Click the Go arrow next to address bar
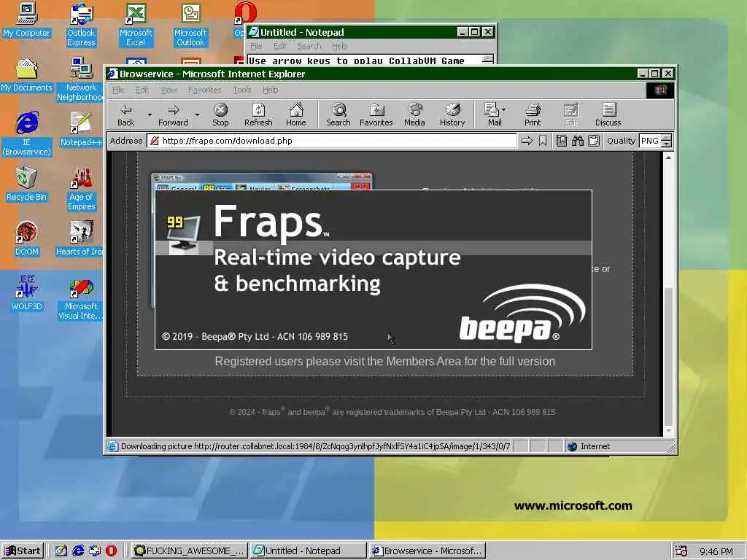This screenshot has height=560, width=747. (x=527, y=141)
